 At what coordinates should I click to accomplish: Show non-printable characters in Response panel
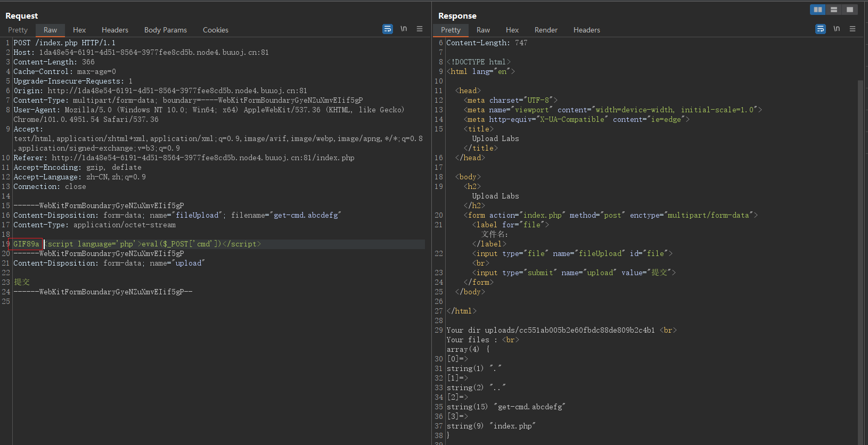coord(837,29)
